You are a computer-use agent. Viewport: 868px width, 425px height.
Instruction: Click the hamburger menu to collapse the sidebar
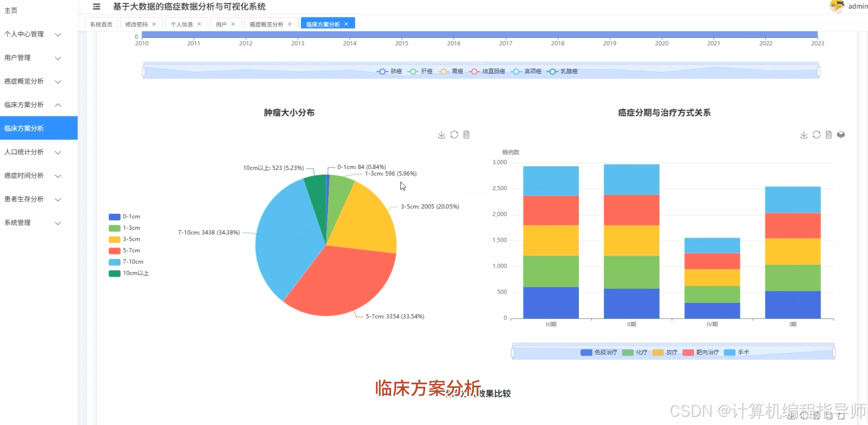[x=96, y=7]
